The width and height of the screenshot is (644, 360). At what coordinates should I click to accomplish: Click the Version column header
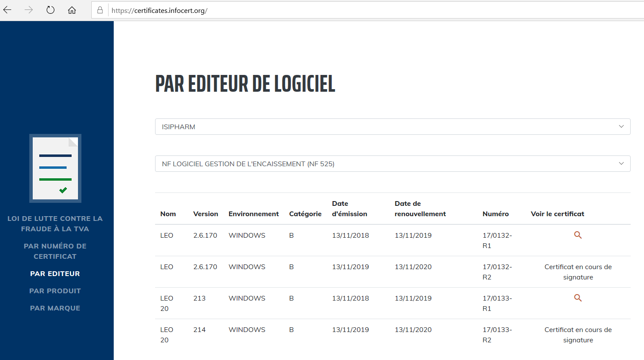[205, 214]
